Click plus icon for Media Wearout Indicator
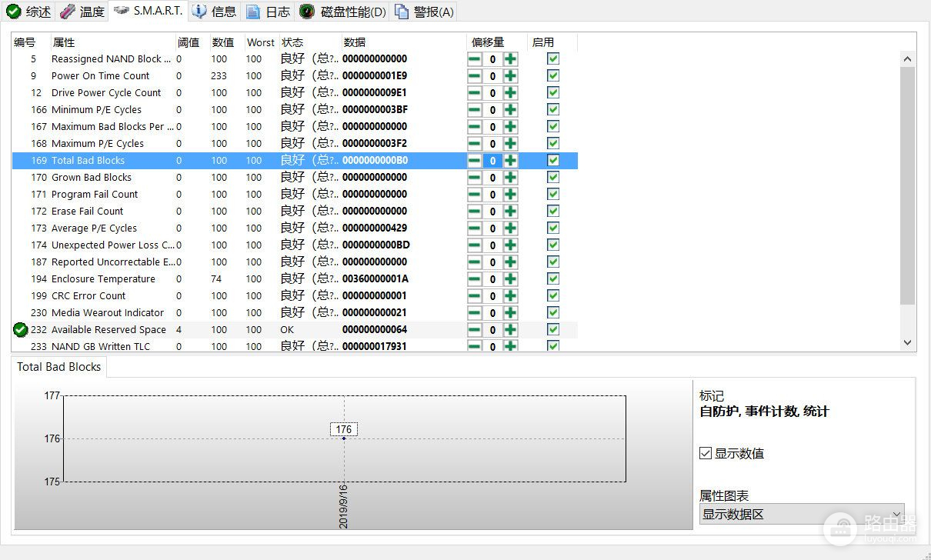Screen dimensions: 931x560 [510, 313]
